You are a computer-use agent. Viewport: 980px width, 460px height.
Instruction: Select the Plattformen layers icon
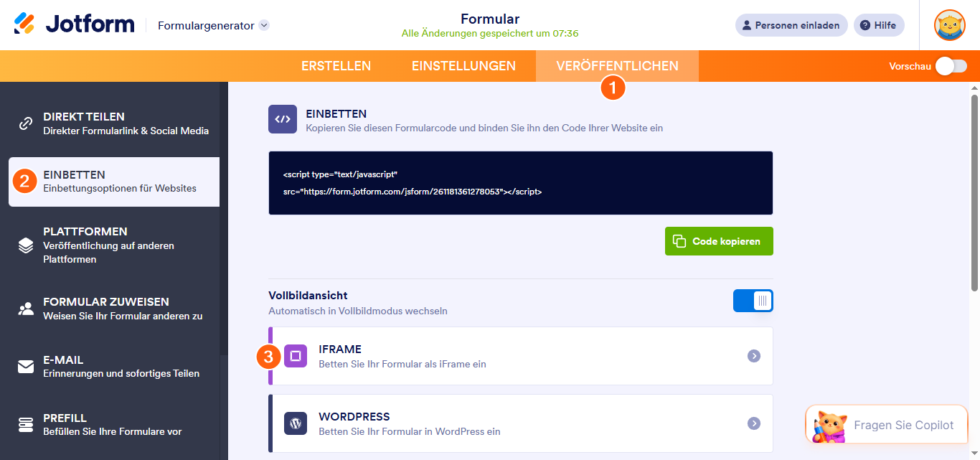click(x=26, y=245)
